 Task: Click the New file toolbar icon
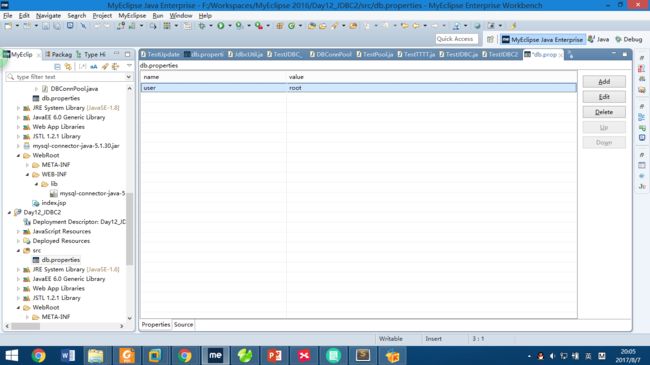[x=8, y=26]
